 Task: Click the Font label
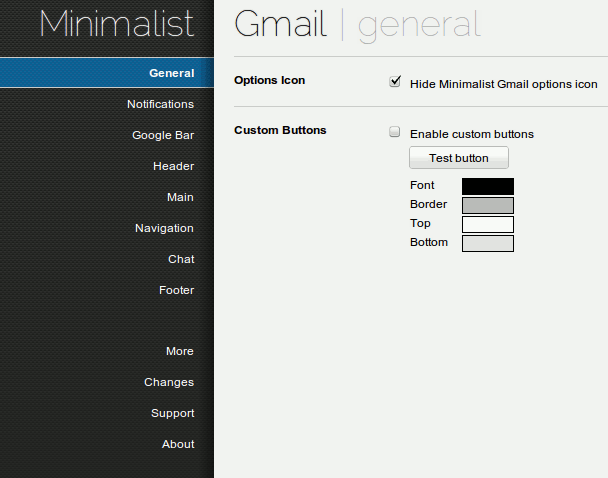click(x=422, y=185)
